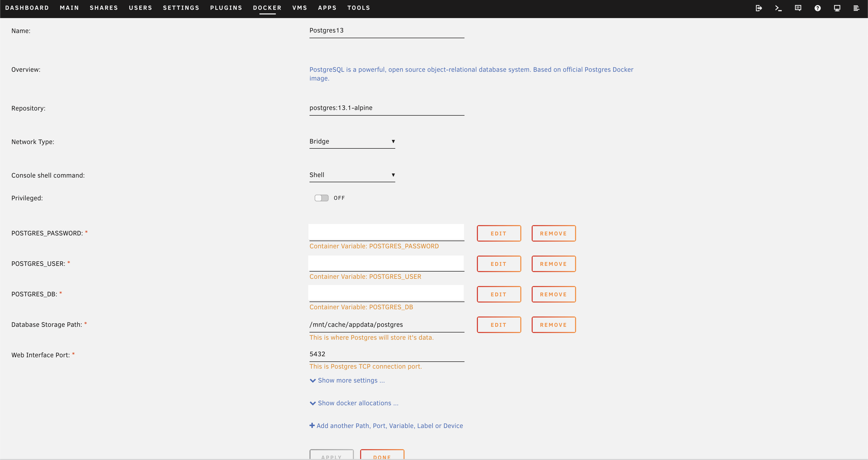
Task: Switch to the Shares tab
Action: click(104, 8)
